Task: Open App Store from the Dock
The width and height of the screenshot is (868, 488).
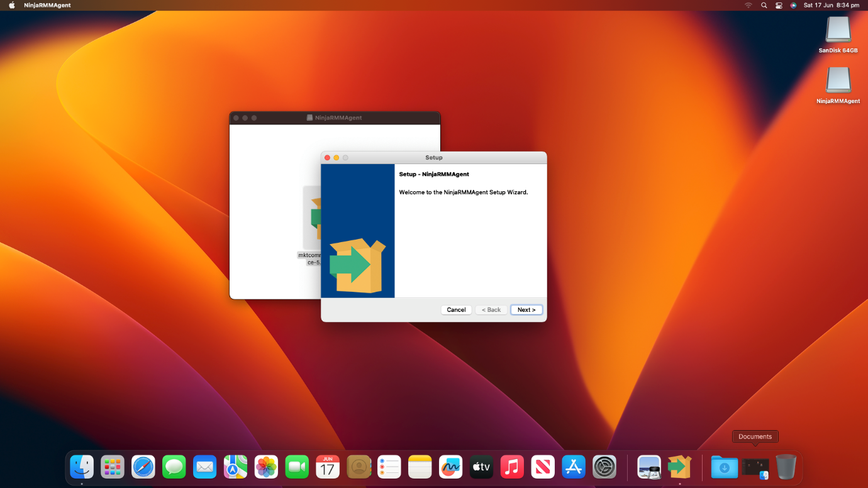Action: point(574,467)
